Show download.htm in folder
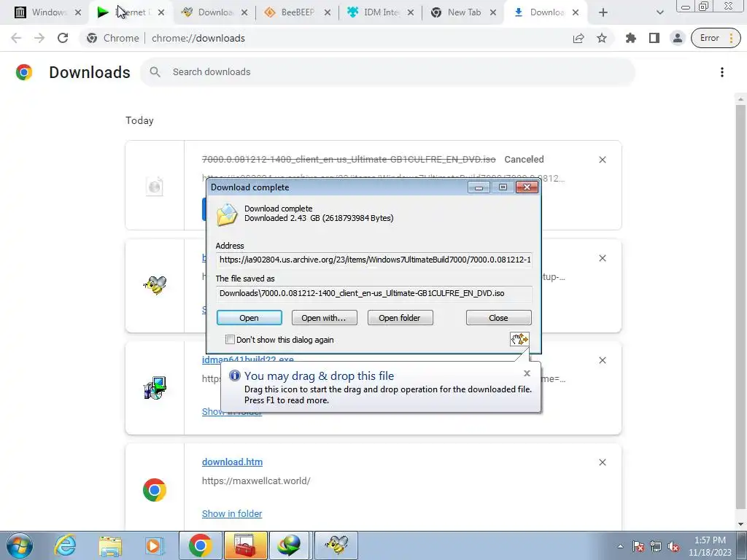The width and height of the screenshot is (747, 560). click(232, 514)
